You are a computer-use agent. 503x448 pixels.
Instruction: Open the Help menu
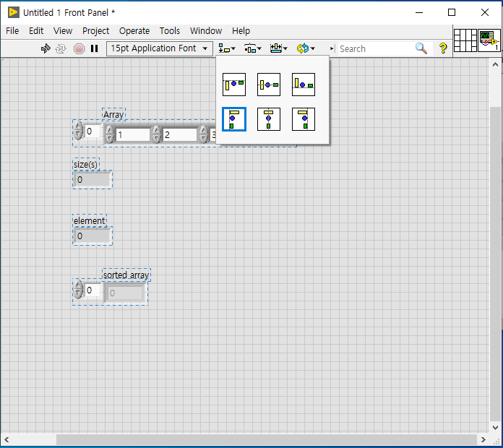coord(241,31)
